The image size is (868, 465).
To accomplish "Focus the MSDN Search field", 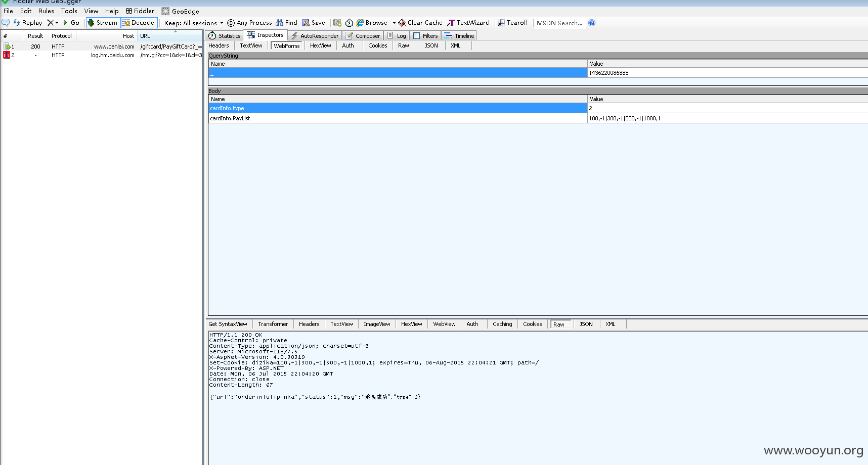I will point(559,23).
